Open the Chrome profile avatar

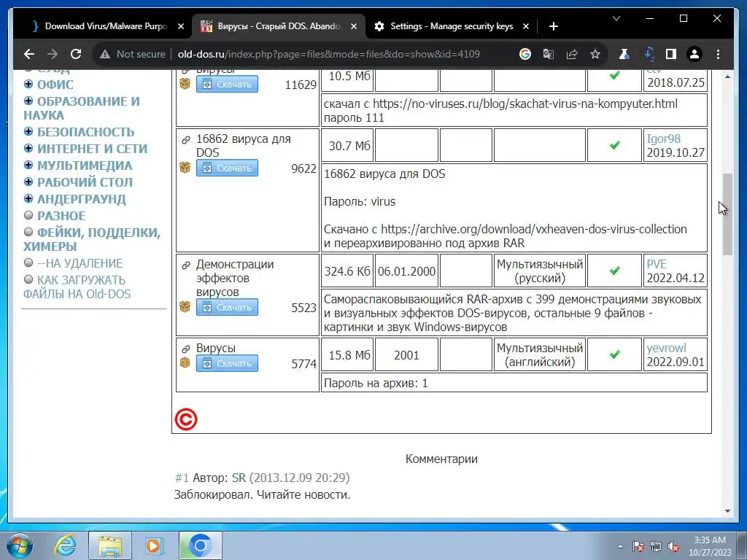(x=694, y=54)
